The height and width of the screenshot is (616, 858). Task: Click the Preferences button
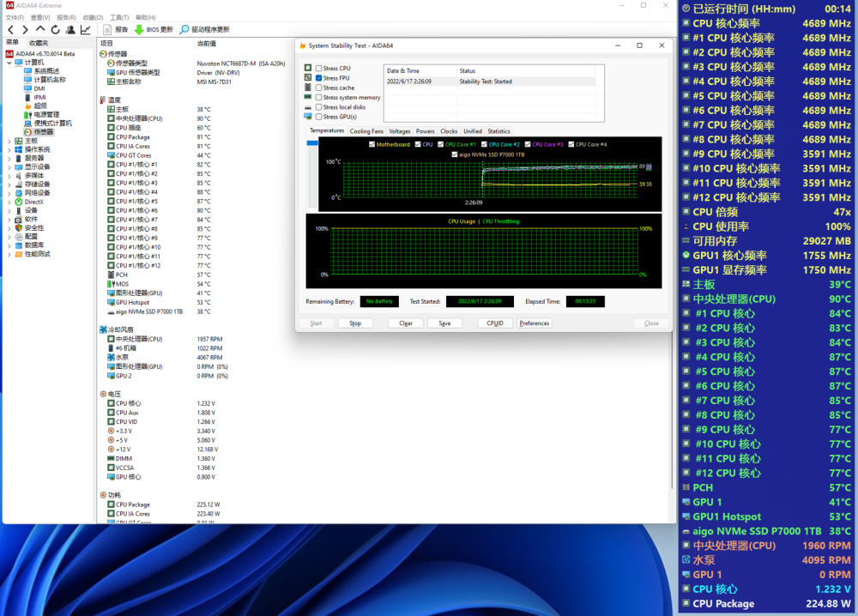tap(534, 323)
